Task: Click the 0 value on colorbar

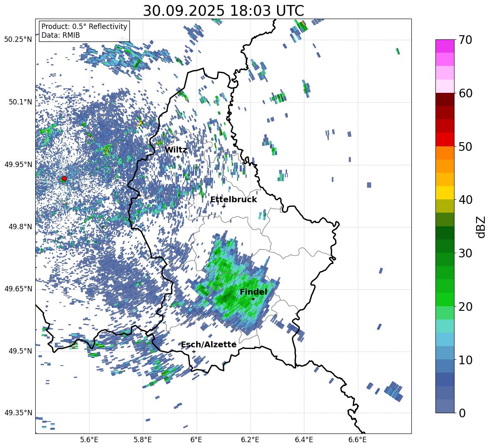Action: (x=462, y=413)
